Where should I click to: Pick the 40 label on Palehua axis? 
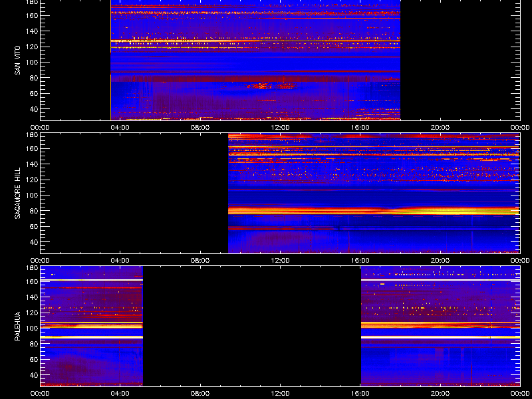[x=34, y=375]
